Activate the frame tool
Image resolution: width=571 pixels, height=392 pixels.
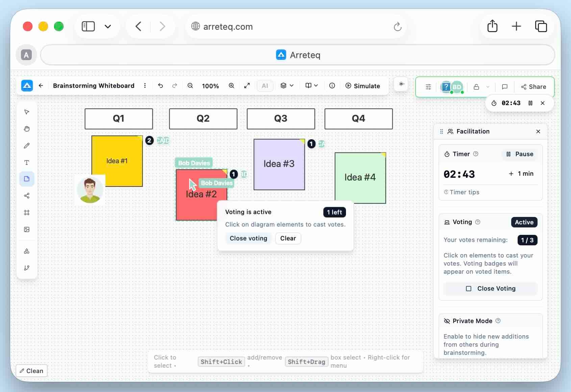coord(27,213)
